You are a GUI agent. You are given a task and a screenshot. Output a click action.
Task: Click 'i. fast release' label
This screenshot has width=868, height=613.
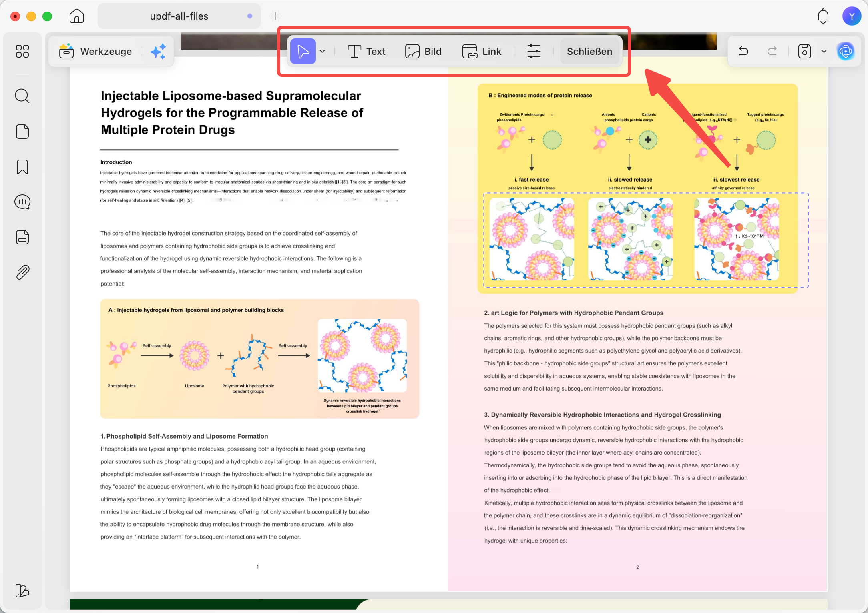click(x=532, y=180)
